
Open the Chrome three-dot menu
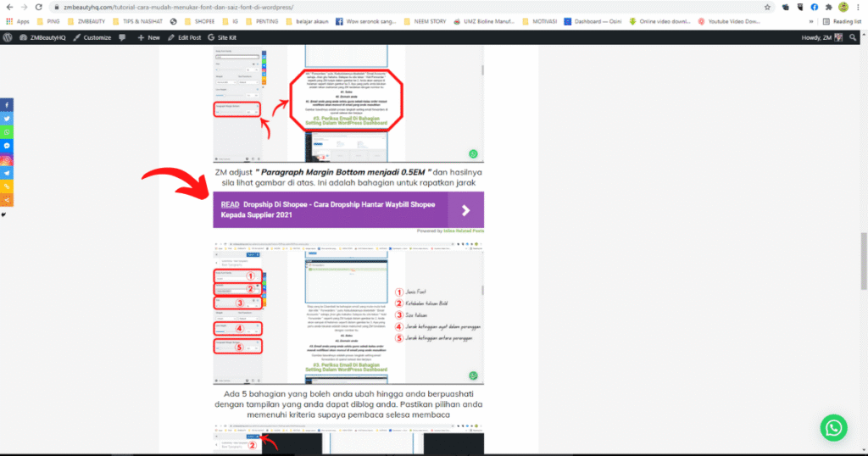click(x=858, y=7)
